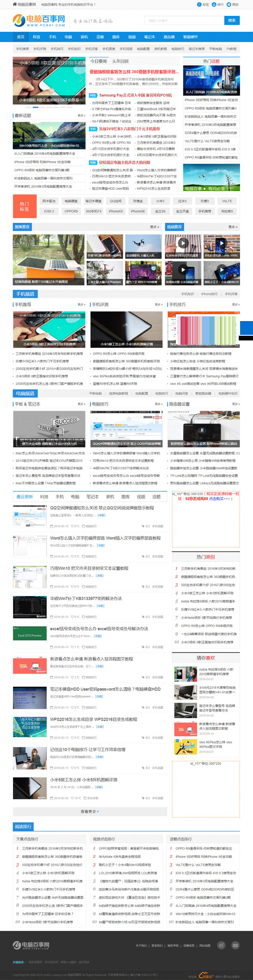
Task: Open the 联想710S laptop gallery thumbnail
Action: 49,260
